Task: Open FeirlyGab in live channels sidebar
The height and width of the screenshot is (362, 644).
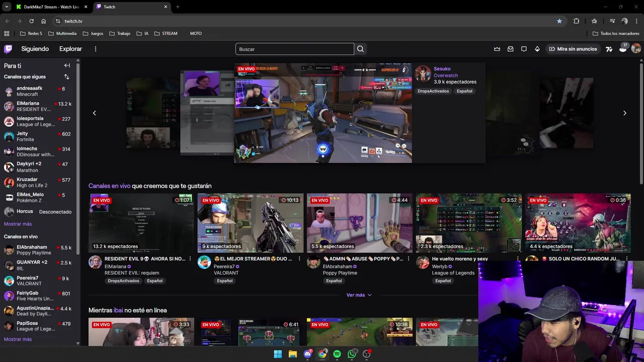Action: pos(38,296)
